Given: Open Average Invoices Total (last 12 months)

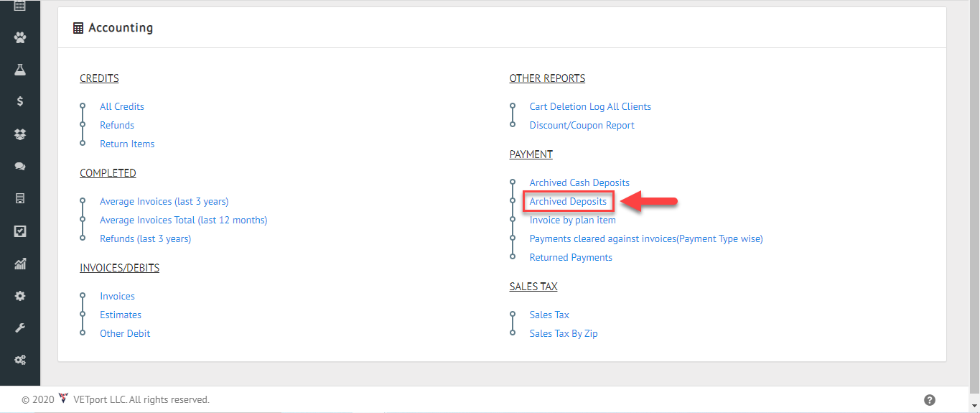Looking at the screenshot, I should click(x=183, y=220).
